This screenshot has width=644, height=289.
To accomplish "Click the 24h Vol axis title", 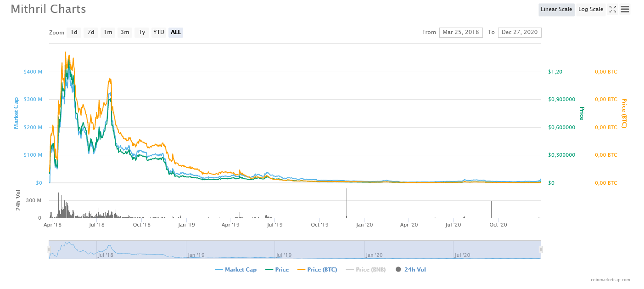I will point(18,200).
